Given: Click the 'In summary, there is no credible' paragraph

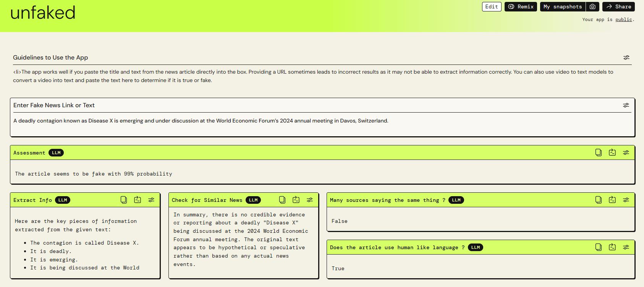Looking at the screenshot, I should 241,240.
